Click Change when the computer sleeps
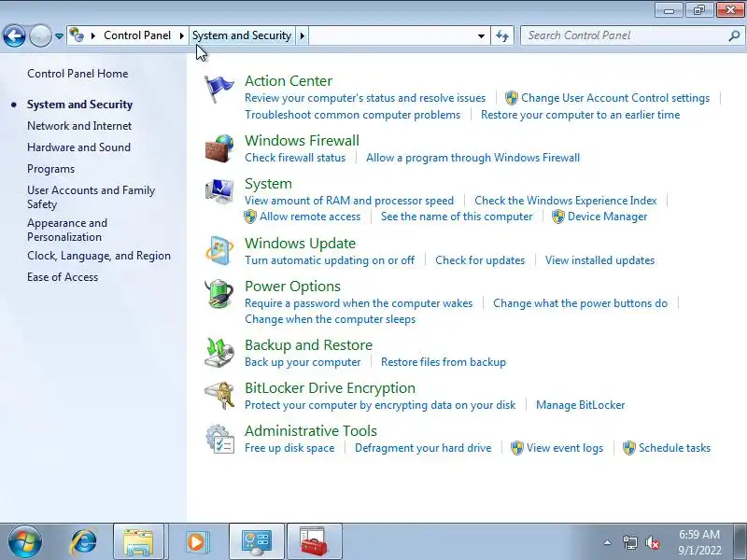Image resolution: width=747 pixels, height=560 pixels. [x=330, y=319]
